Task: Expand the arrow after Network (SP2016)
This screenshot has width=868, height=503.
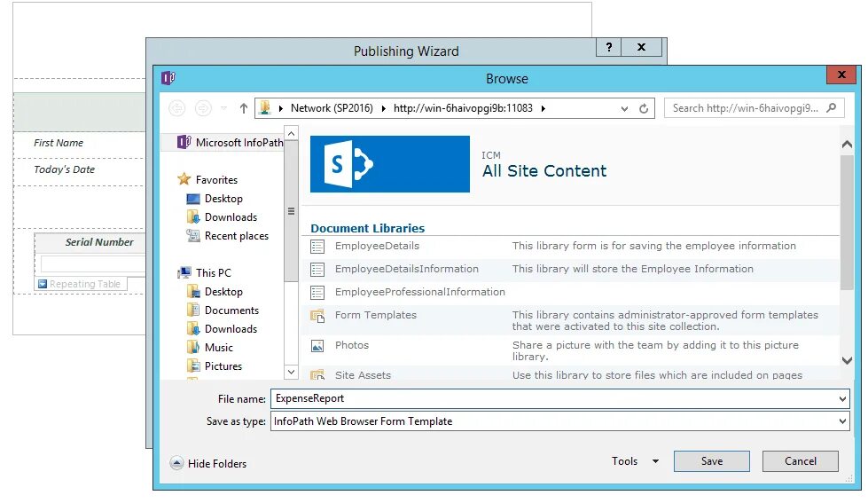Action: point(384,108)
